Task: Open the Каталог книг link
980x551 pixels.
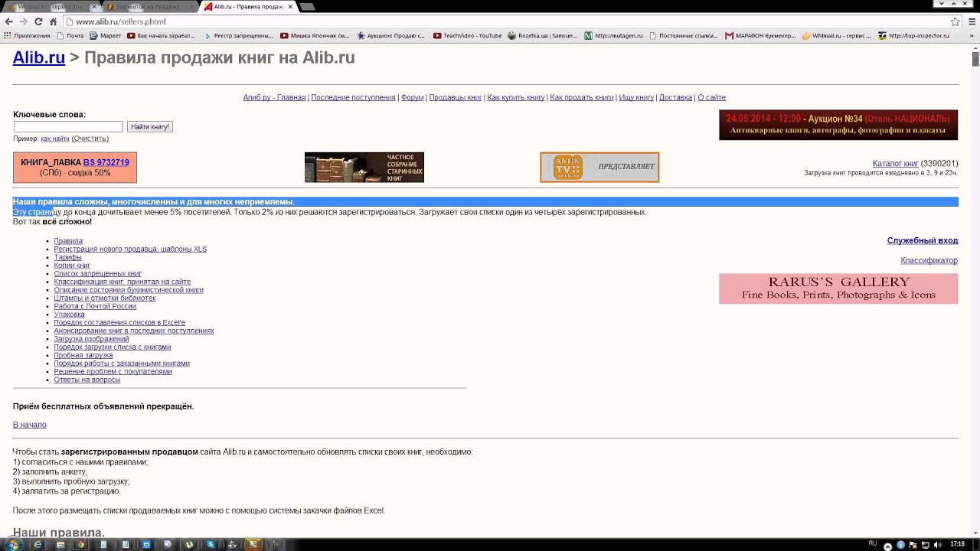Action: pyautogui.click(x=896, y=164)
